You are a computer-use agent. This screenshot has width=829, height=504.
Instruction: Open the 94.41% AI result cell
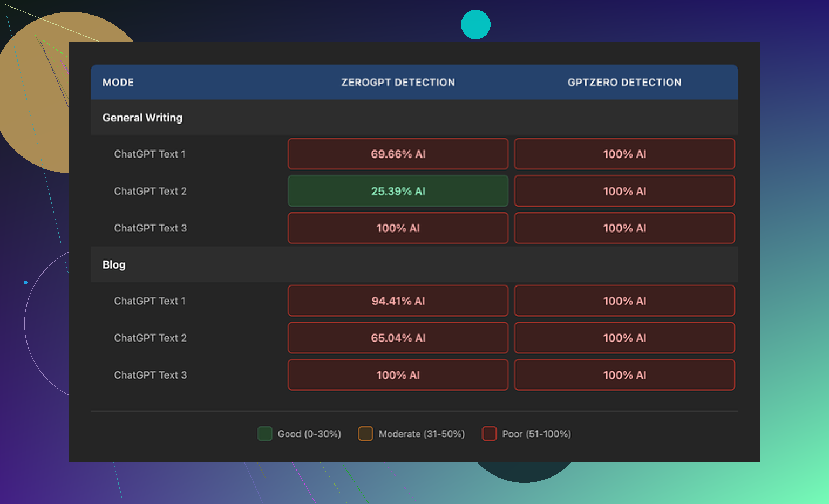[x=398, y=301]
